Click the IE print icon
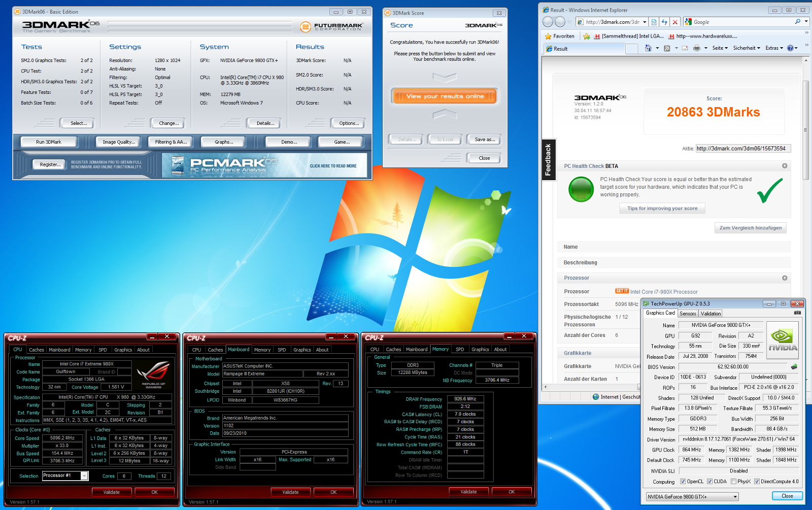Image resolution: width=812 pixels, height=510 pixels. (697, 48)
